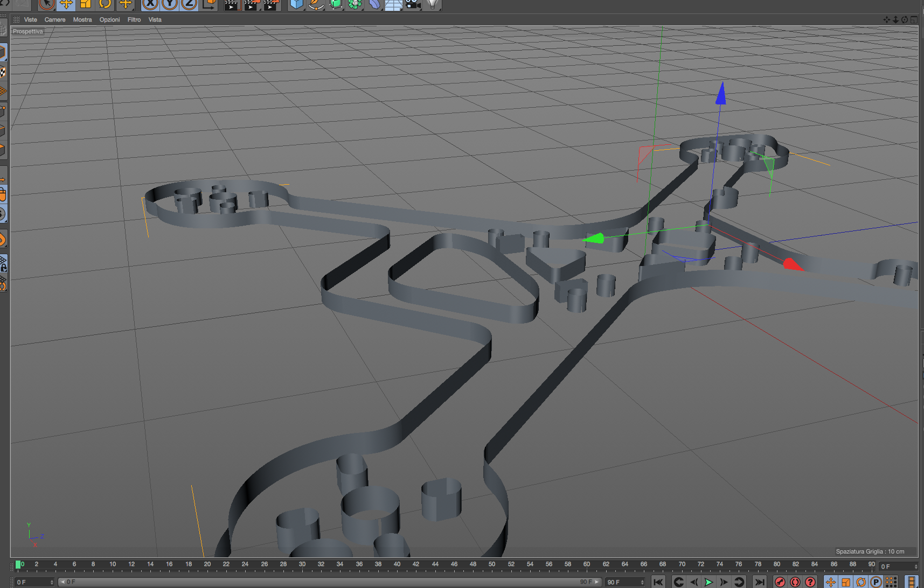
Task: Click the blue Z axis gizmo arrow
Action: (721, 93)
